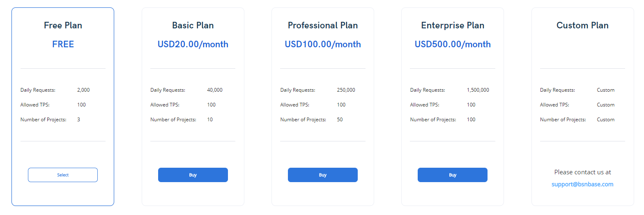Screen dimensions: 644x215
Task: Select the Free Plan card heading
Action: tap(63, 25)
